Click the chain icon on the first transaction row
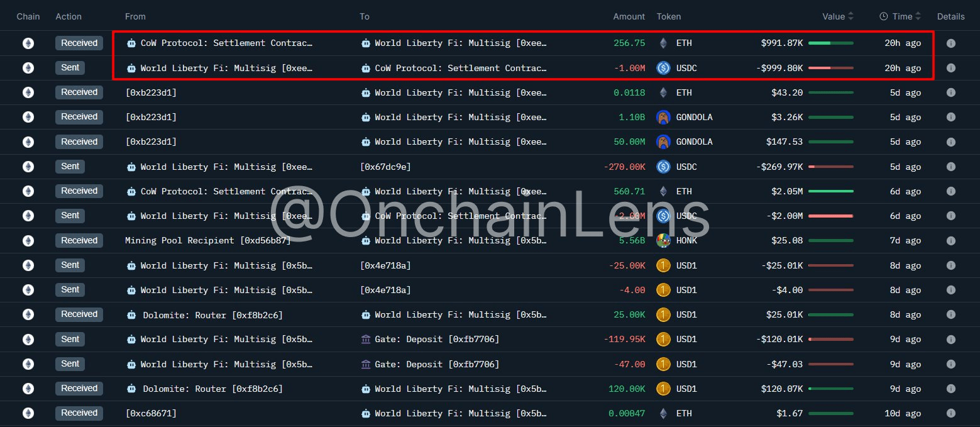980x427 pixels. click(28, 43)
